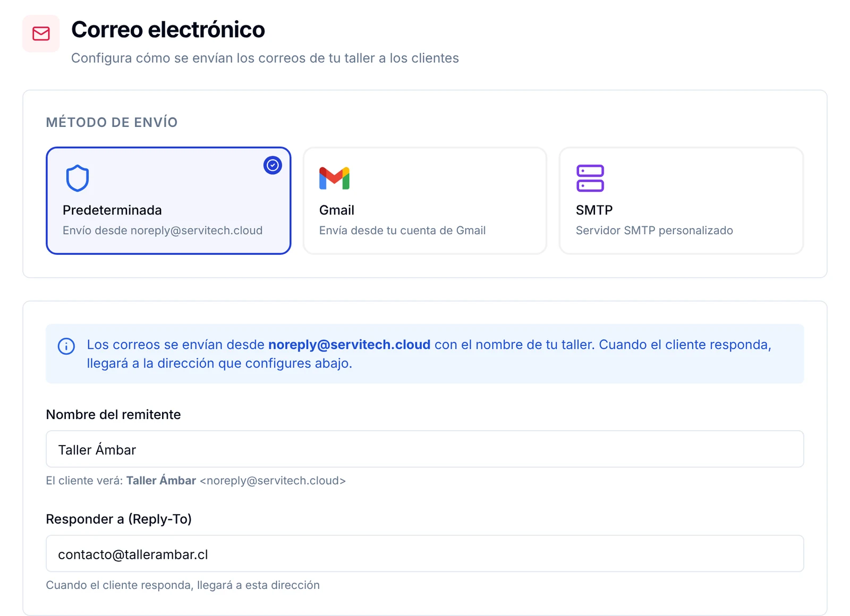Click the 'Nombre del remitente' label
Viewport: 850px width, 616px height.
coord(113,415)
